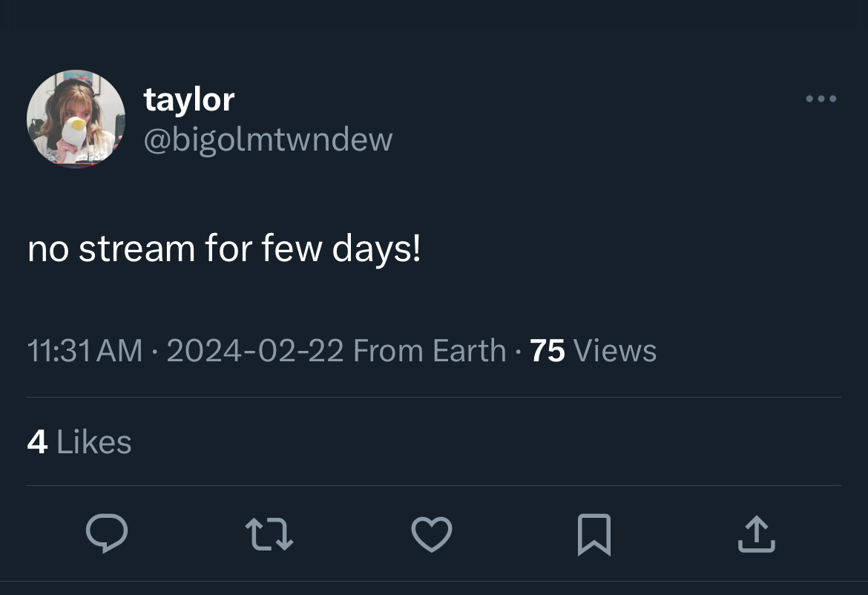Click the display name taylor
This screenshot has width=868, height=595.
tap(188, 100)
